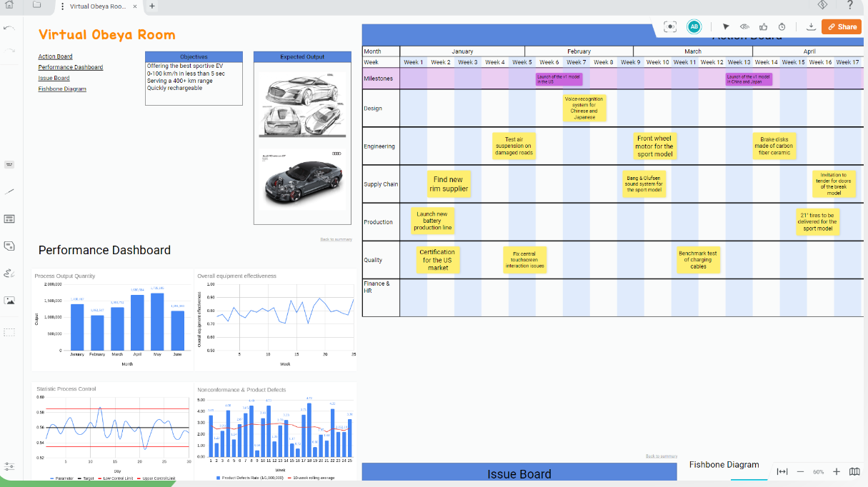Select the sticky note tool
The height and width of the screenshot is (487, 868).
coord(9,246)
